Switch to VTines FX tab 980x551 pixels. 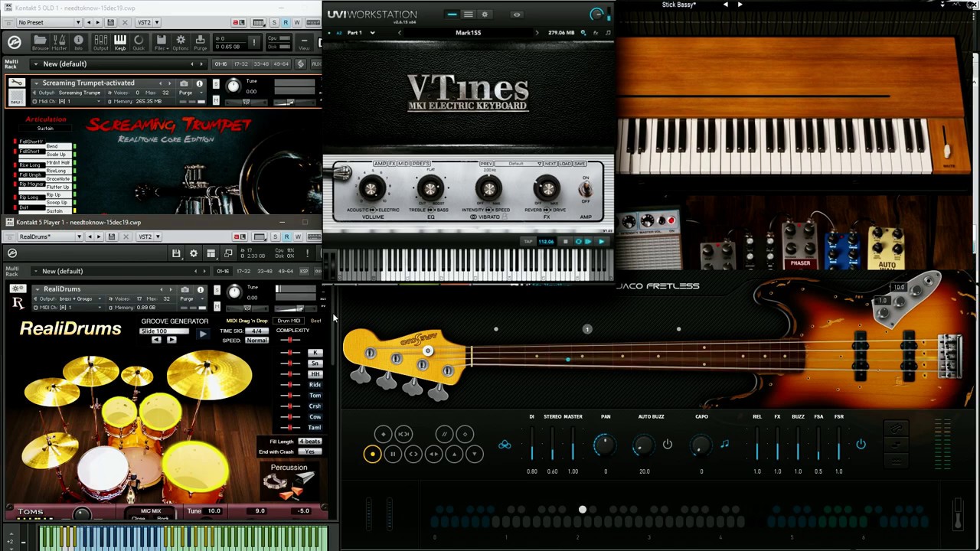tap(393, 164)
